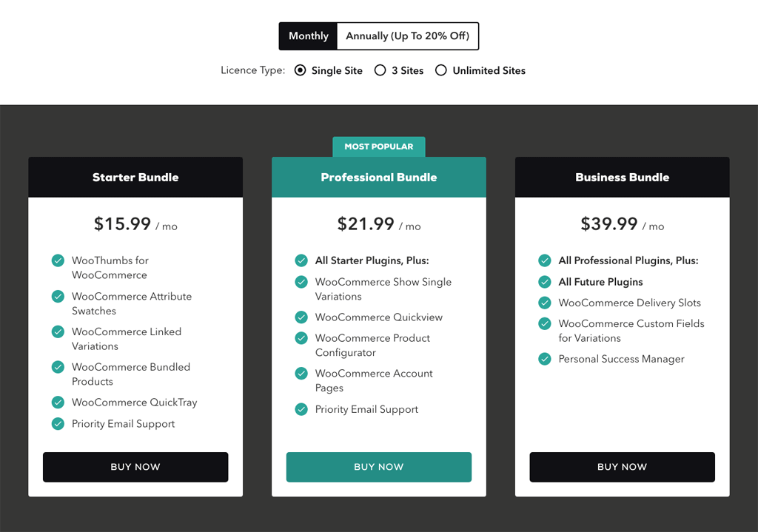Click checkmark beside Personal Success Manager

[545, 359]
